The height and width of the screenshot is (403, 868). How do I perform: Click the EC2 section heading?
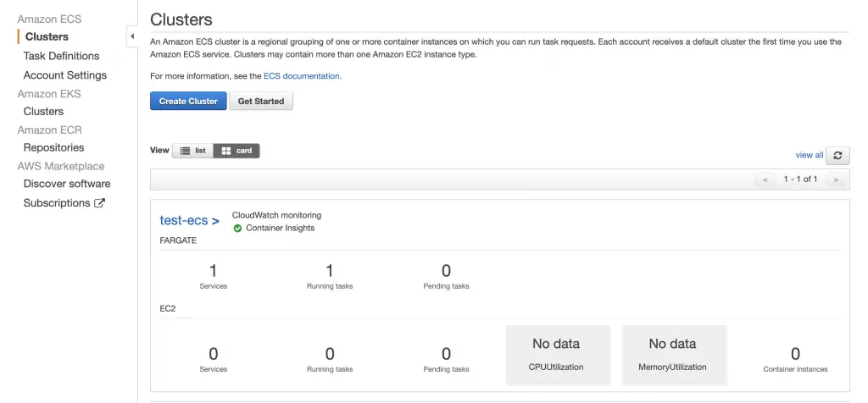(x=168, y=308)
